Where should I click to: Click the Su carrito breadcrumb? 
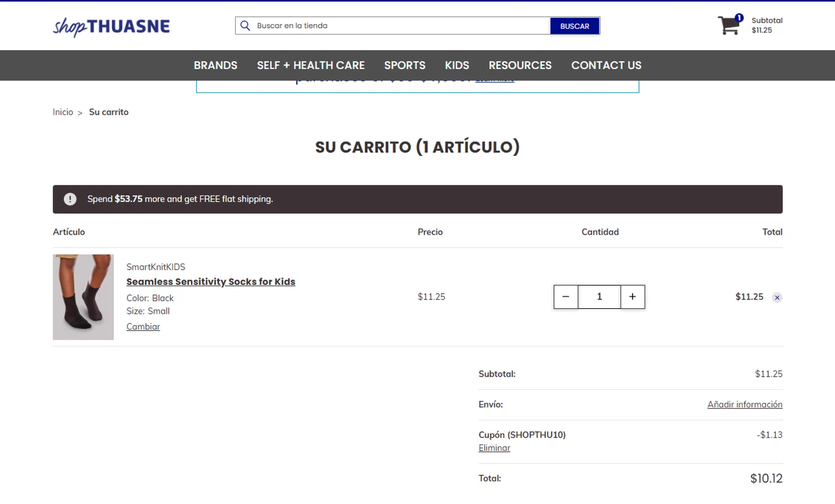pos(109,112)
